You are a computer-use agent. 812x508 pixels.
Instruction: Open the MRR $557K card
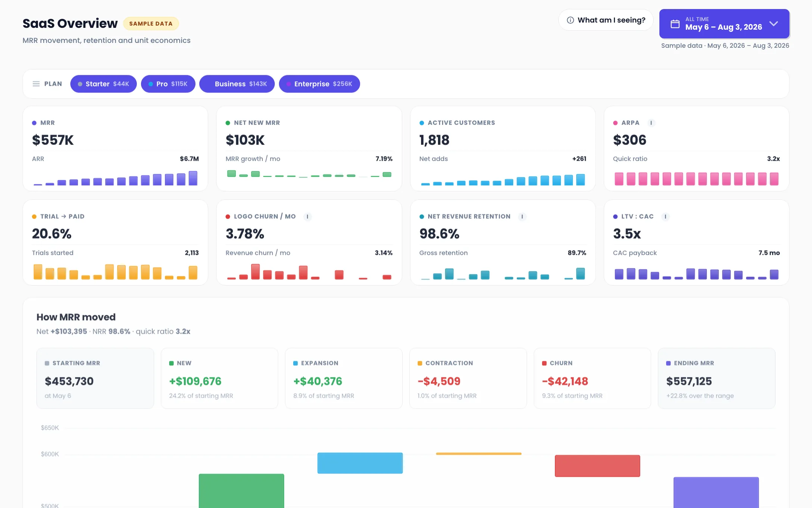point(115,149)
